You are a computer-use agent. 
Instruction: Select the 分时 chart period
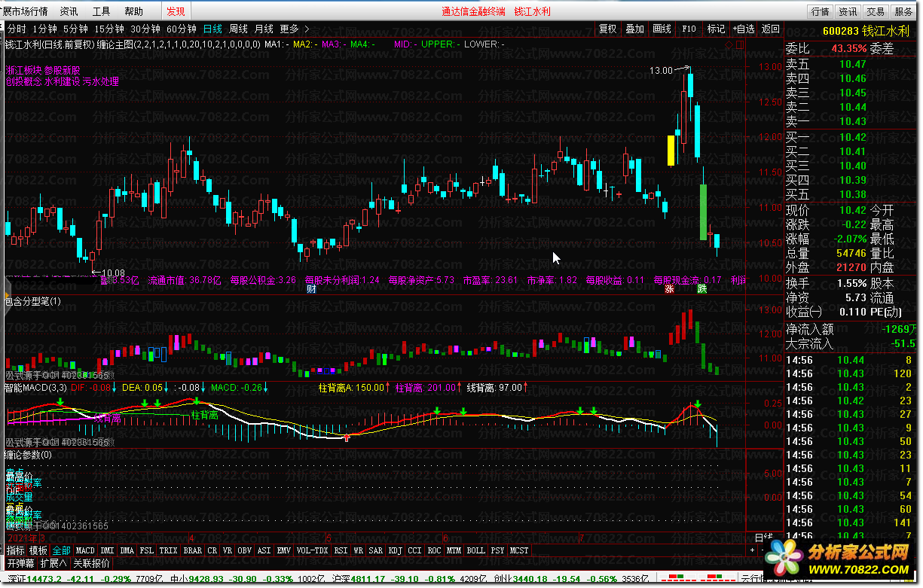(16, 29)
